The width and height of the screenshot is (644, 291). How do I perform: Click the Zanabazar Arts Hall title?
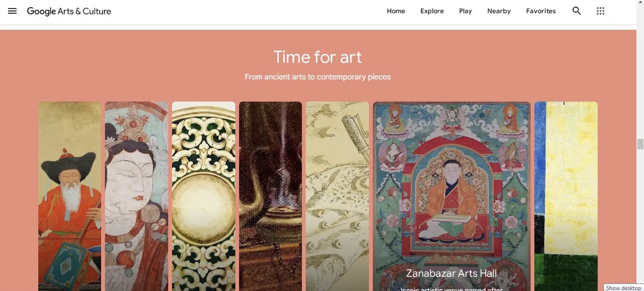tap(451, 273)
